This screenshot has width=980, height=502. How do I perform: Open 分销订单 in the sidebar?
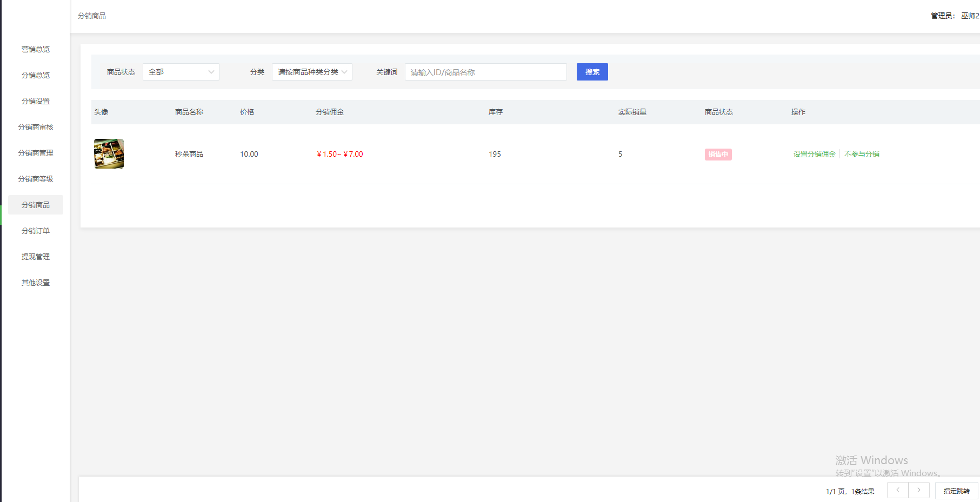click(36, 231)
